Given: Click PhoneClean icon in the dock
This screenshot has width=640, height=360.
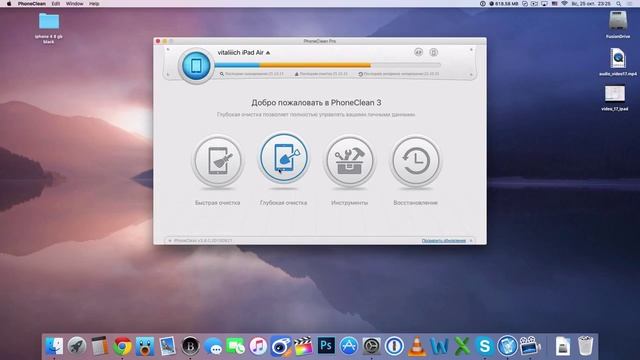Looking at the screenshot, I should pos(507,346).
